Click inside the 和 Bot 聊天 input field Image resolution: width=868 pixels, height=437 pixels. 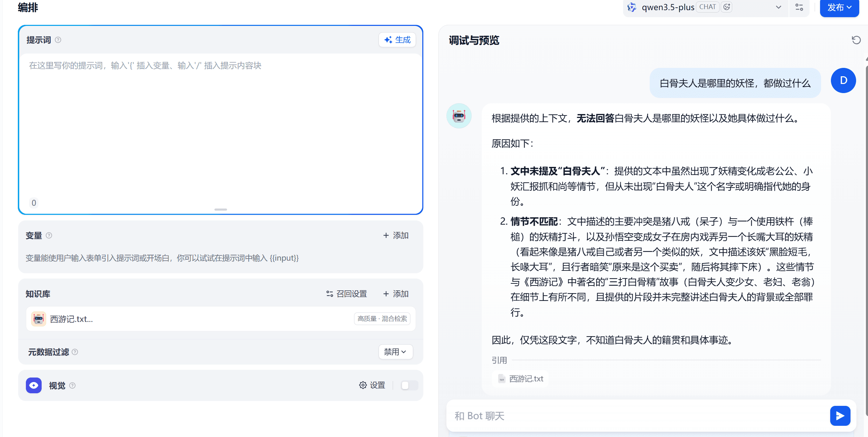(595, 416)
